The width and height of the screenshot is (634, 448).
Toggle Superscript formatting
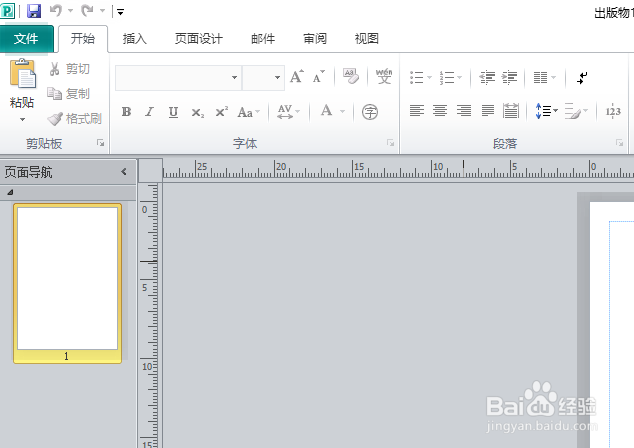pos(222,112)
